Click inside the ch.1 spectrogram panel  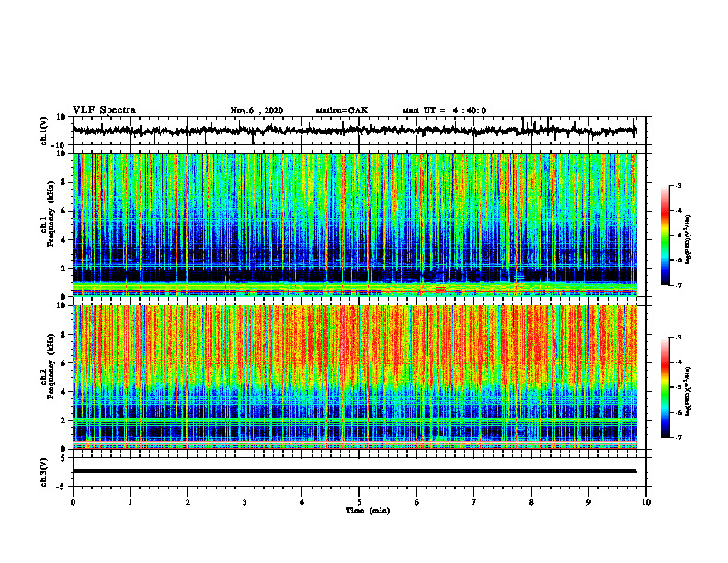point(354,224)
